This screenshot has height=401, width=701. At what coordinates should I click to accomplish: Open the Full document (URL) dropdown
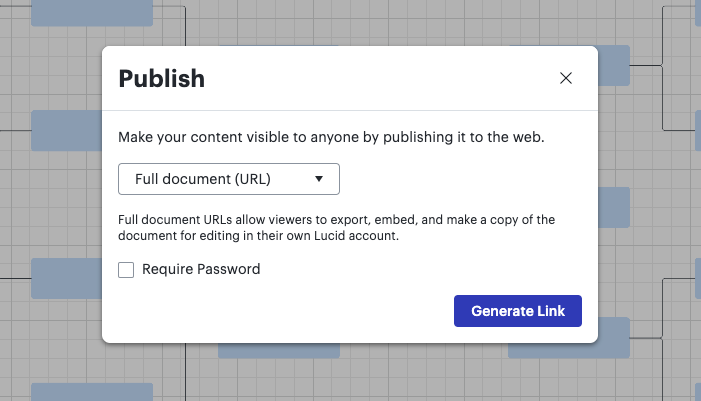pos(229,179)
